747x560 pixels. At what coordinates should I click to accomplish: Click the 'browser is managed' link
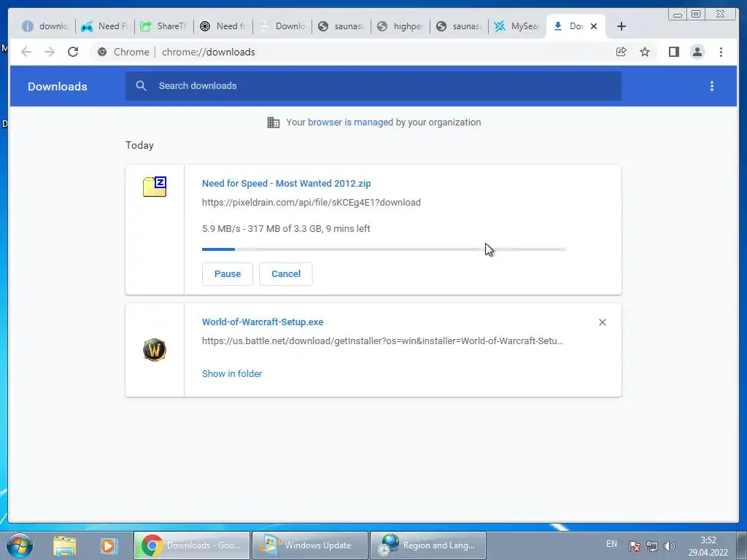[350, 122]
